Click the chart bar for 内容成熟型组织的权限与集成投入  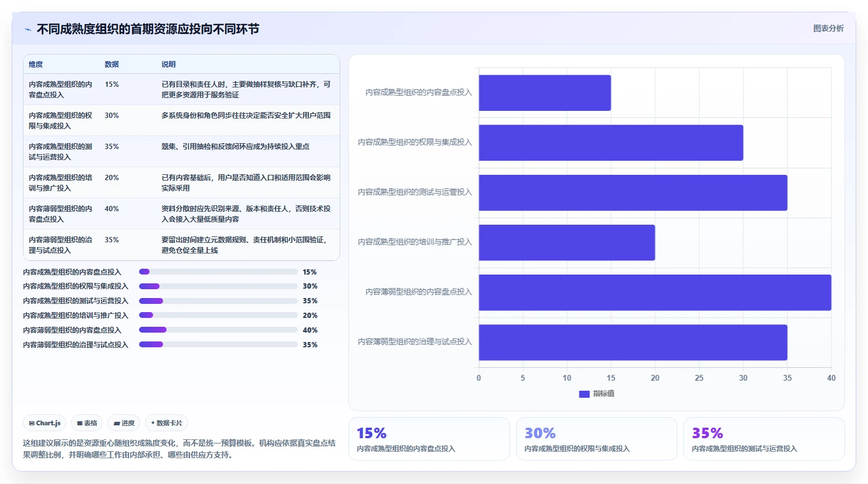click(x=611, y=143)
